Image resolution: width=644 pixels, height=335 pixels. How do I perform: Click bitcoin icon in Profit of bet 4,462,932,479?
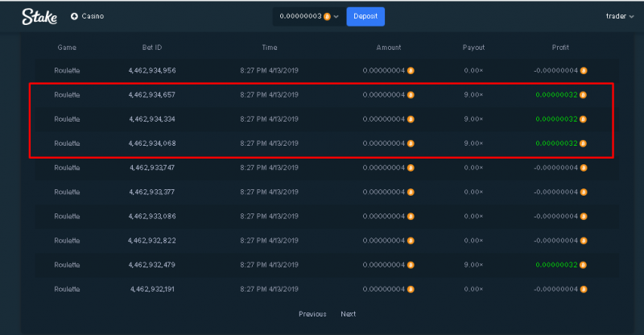[583, 265]
